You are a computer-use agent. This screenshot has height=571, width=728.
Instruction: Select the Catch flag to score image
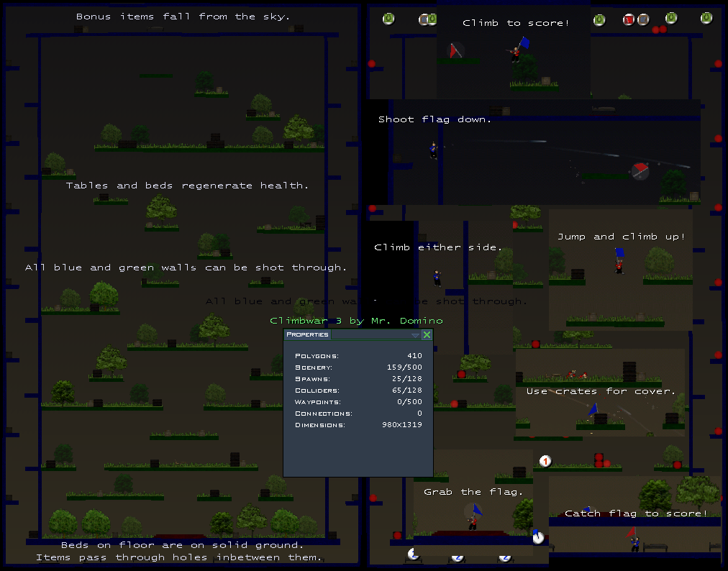(x=634, y=519)
